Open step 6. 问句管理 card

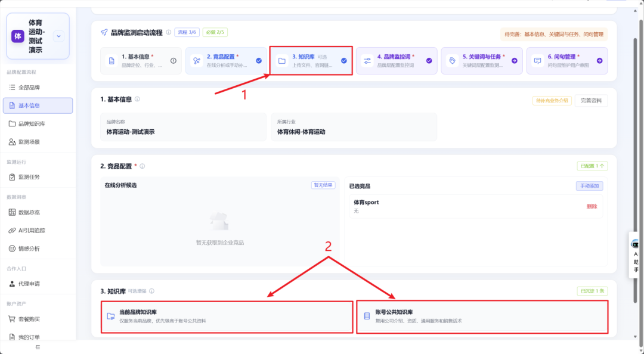pyautogui.click(x=567, y=60)
